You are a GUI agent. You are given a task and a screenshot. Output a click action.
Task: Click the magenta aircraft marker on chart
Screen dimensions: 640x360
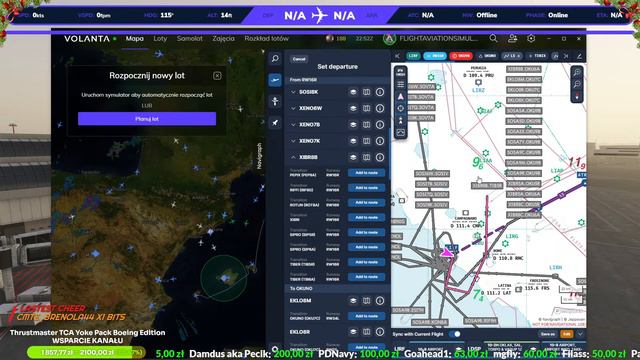pyautogui.click(x=447, y=253)
